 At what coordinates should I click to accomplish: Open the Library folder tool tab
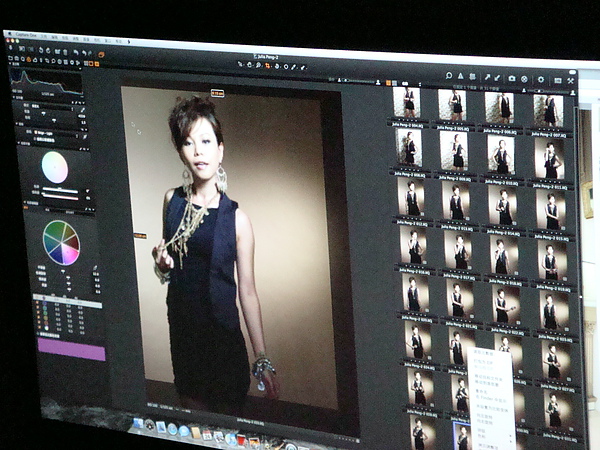pos(10,58)
